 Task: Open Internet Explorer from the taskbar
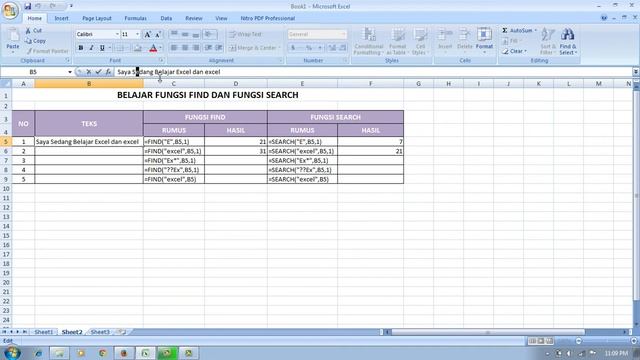[x=38, y=353]
